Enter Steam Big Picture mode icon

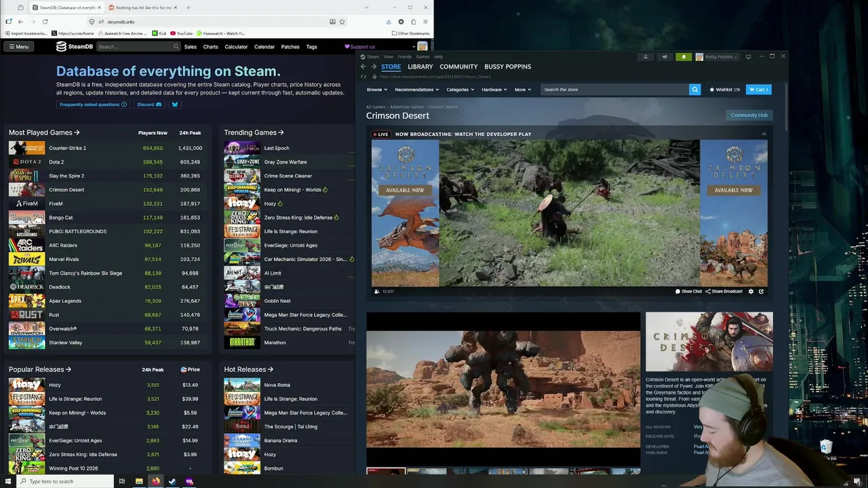748,57
